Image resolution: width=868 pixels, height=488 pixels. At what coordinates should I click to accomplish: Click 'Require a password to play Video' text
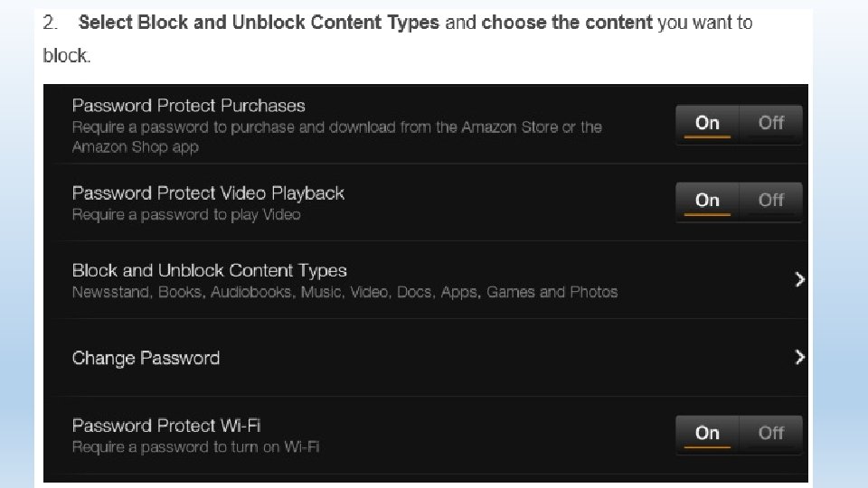tap(186, 215)
